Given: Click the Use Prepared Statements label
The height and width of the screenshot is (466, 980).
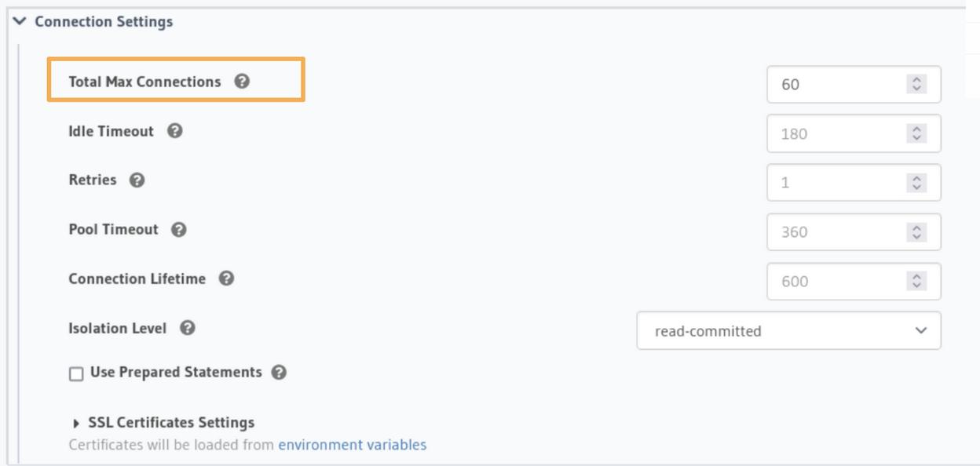Looking at the screenshot, I should [176, 372].
